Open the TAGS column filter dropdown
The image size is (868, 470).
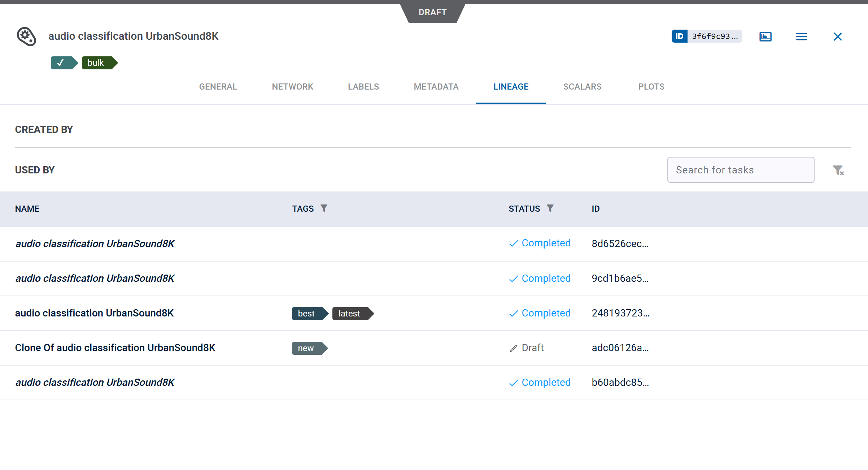tap(324, 208)
